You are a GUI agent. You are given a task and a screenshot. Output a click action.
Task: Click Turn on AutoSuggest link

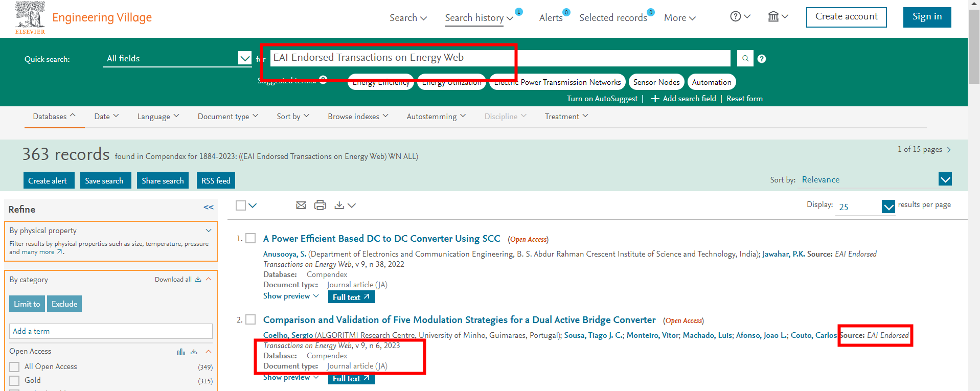click(602, 99)
